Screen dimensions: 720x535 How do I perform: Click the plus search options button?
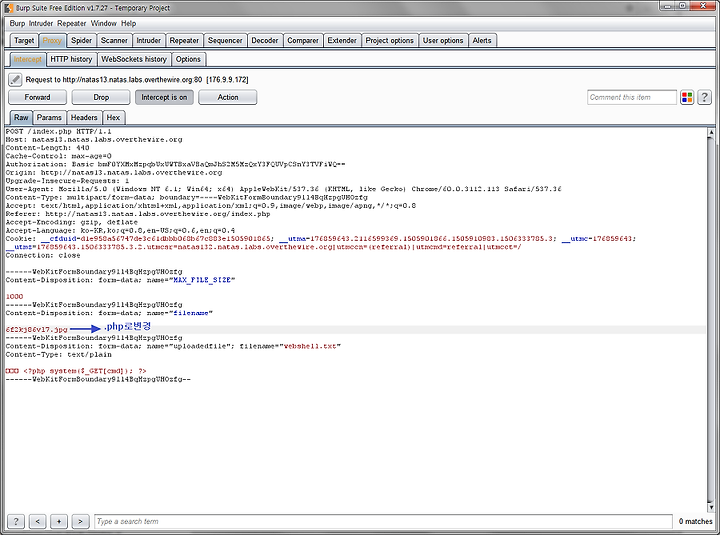tap(59, 521)
